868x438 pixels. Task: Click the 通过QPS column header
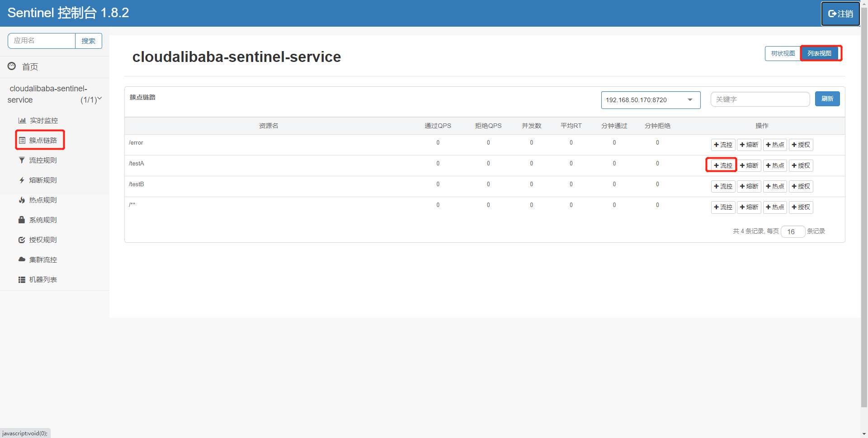tap(438, 126)
